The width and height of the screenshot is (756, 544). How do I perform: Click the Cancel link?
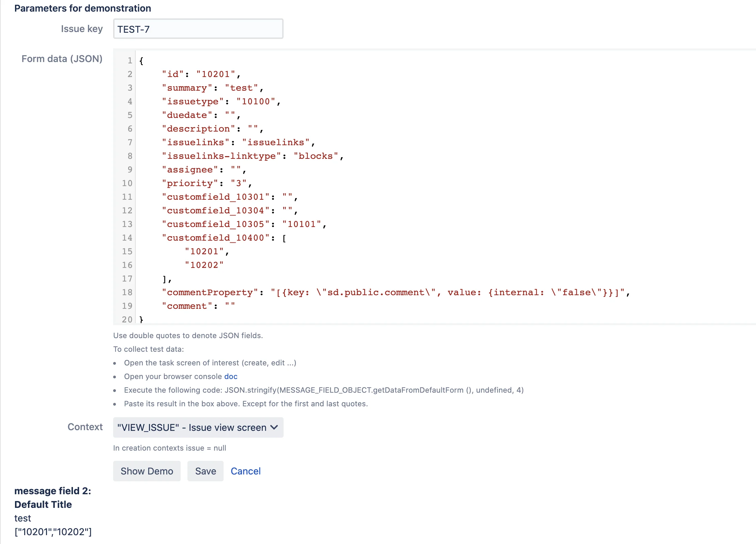(245, 471)
